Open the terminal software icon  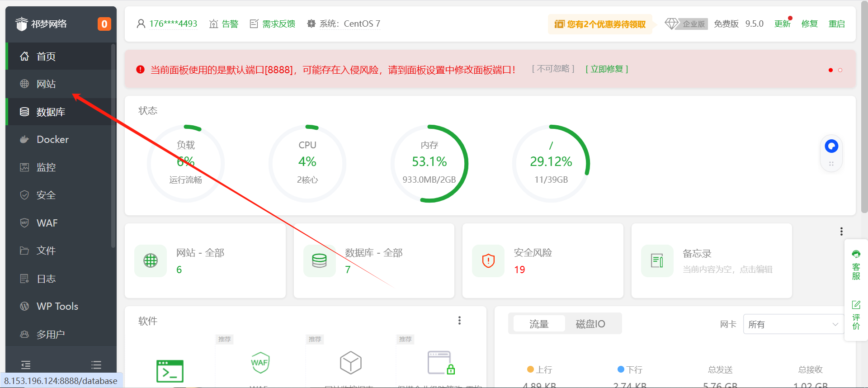(170, 371)
